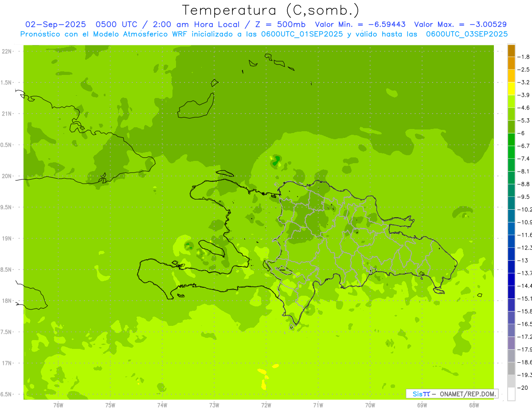Viewport: 532px width, 411px height.
Task: Click the "20N" latitude label
Action: 8,176
